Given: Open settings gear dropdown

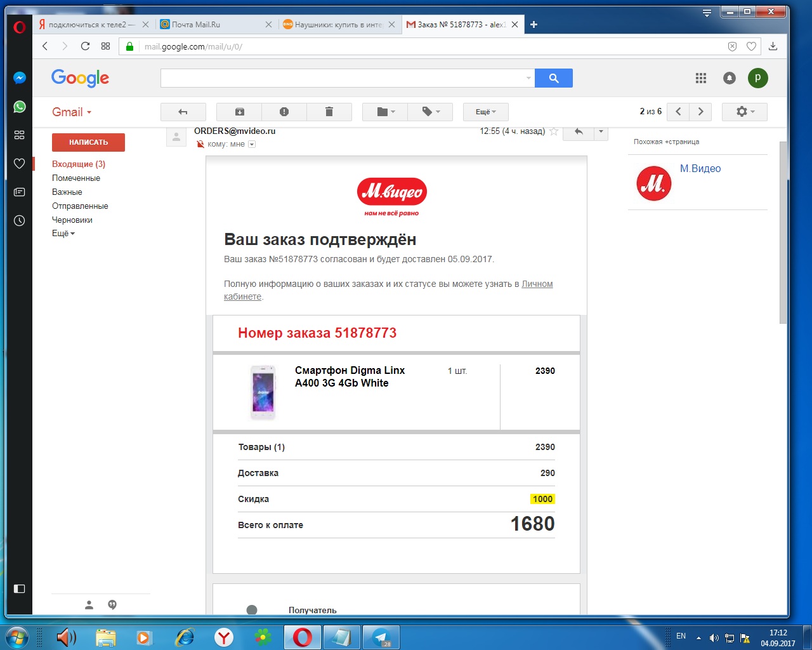Looking at the screenshot, I should pyautogui.click(x=745, y=112).
